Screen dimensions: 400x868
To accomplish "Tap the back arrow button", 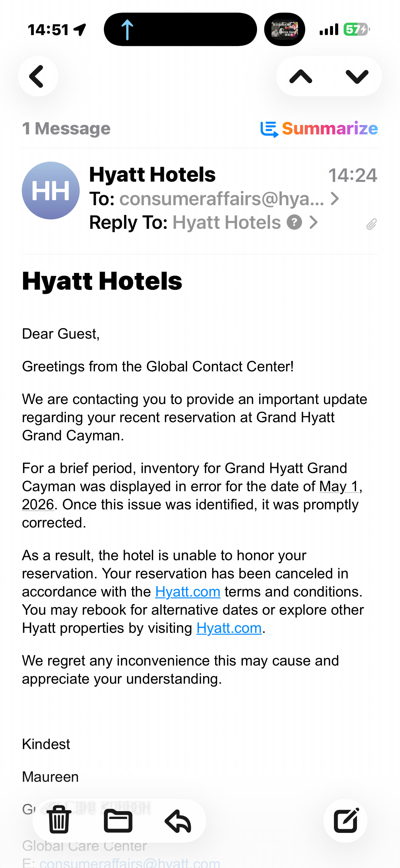I will 38,76.
